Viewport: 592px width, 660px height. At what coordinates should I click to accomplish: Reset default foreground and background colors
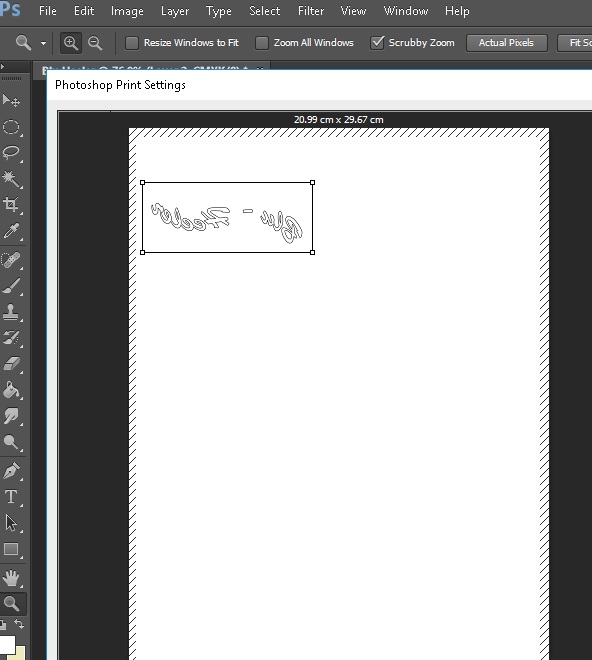pos(3,624)
